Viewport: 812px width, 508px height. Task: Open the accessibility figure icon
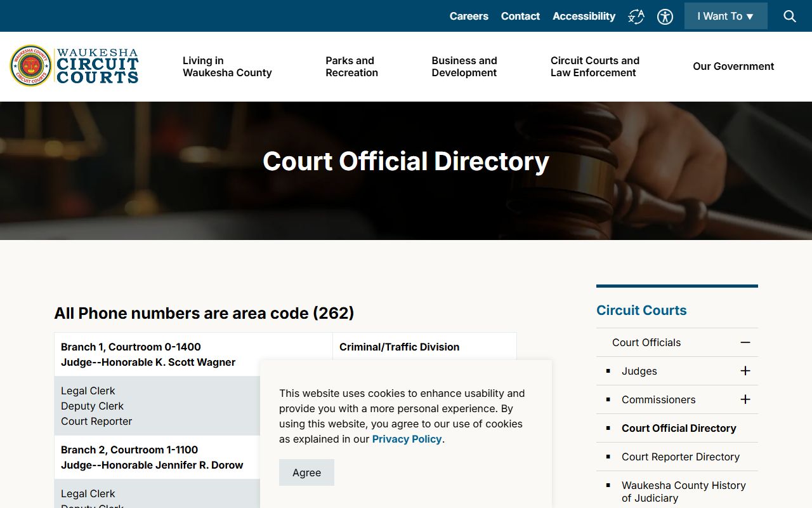coord(665,17)
